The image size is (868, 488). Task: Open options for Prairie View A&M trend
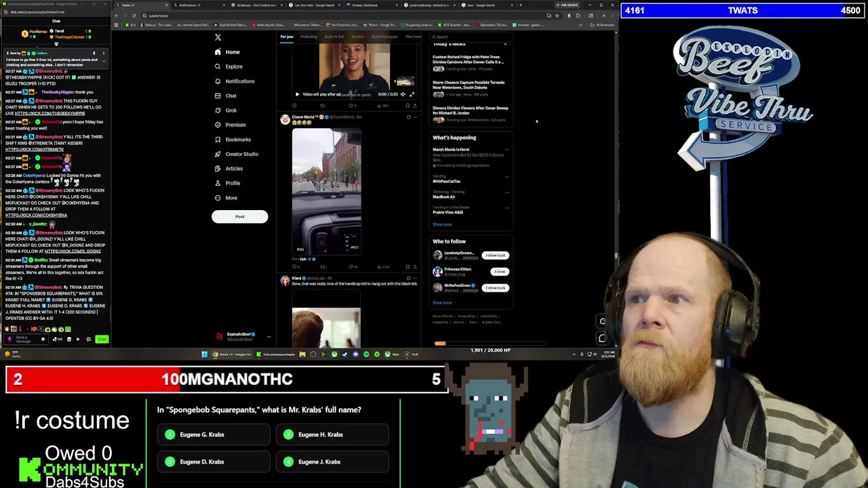(507, 207)
